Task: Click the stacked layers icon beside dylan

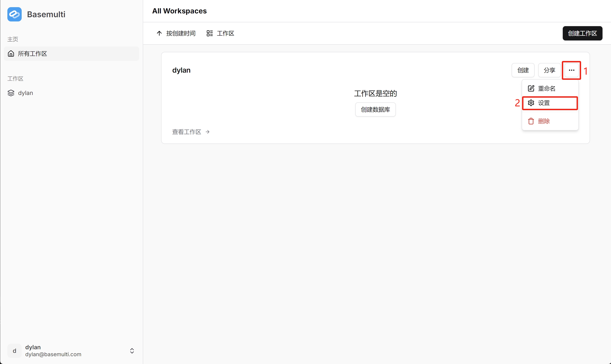Action: (11, 93)
